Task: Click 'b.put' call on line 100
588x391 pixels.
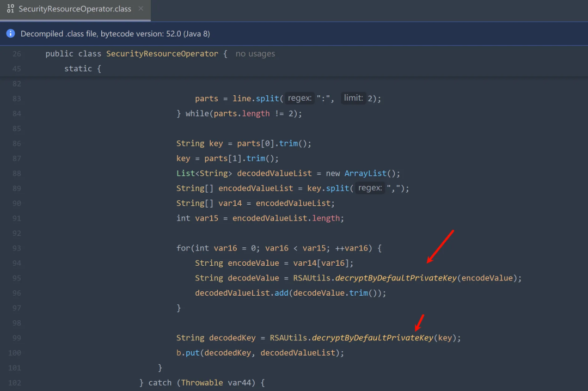Action: (188, 353)
